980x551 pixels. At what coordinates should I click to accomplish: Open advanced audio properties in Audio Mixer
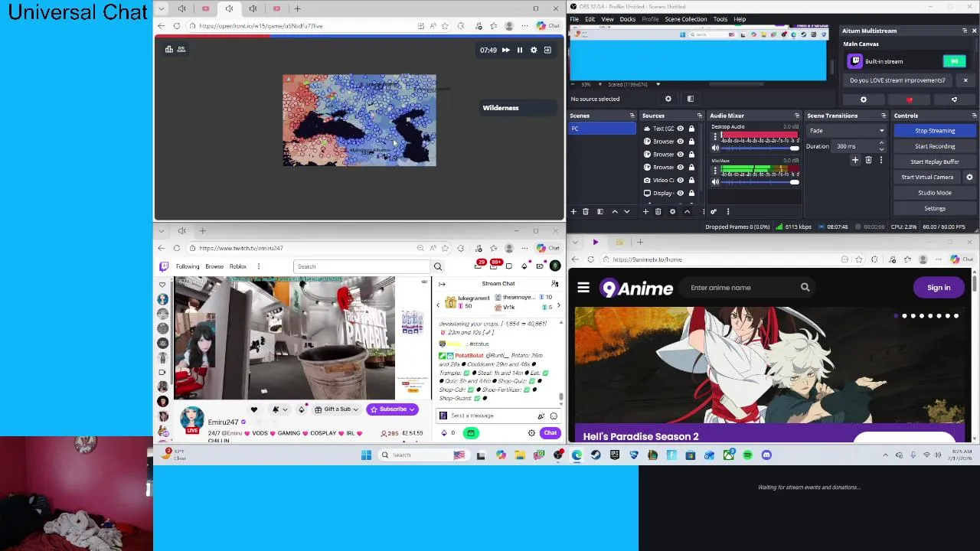tap(714, 211)
